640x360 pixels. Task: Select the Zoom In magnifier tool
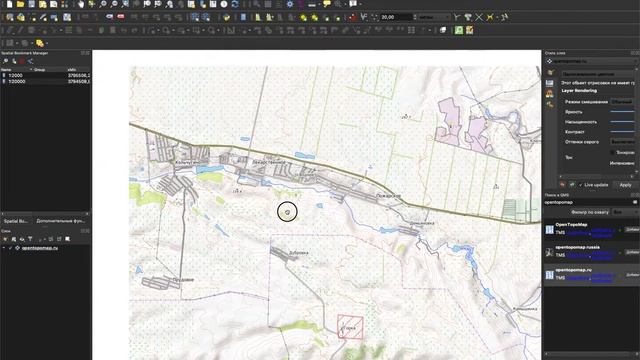103,4
